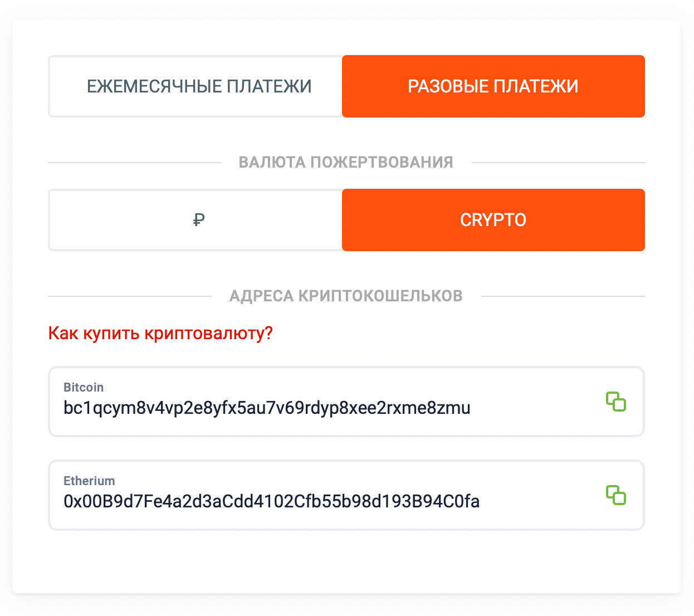Switch to Ежемесячные платежи tab

[199, 86]
